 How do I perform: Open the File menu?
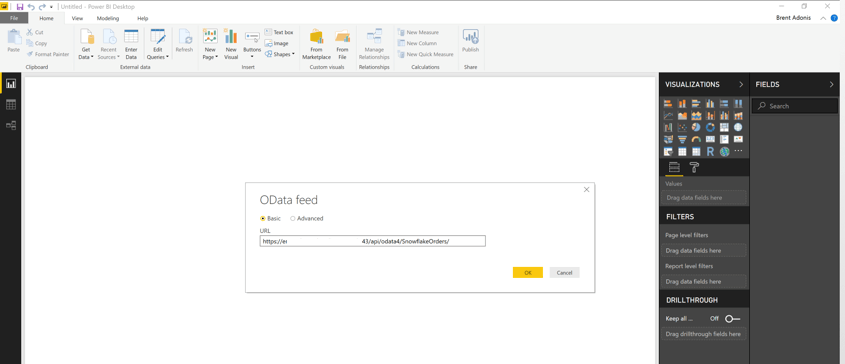14,18
